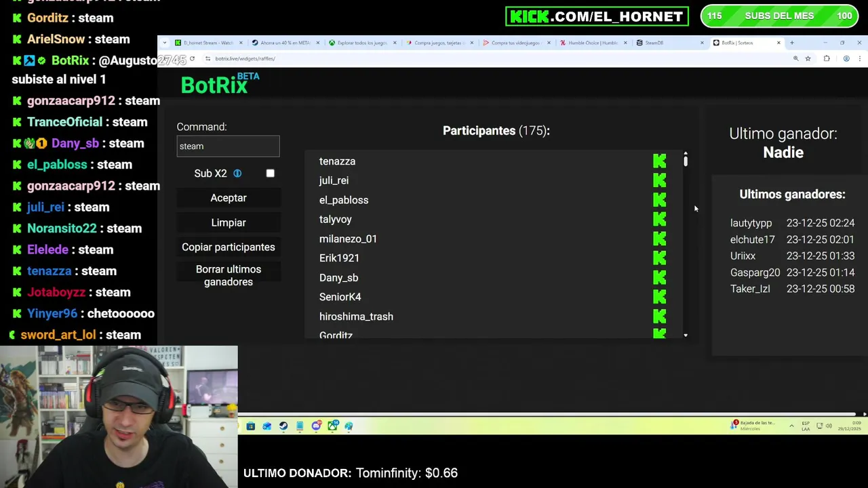Click the Kick icon beside milanezo_01
The width and height of the screenshot is (868, 488).
pos(660,239)
